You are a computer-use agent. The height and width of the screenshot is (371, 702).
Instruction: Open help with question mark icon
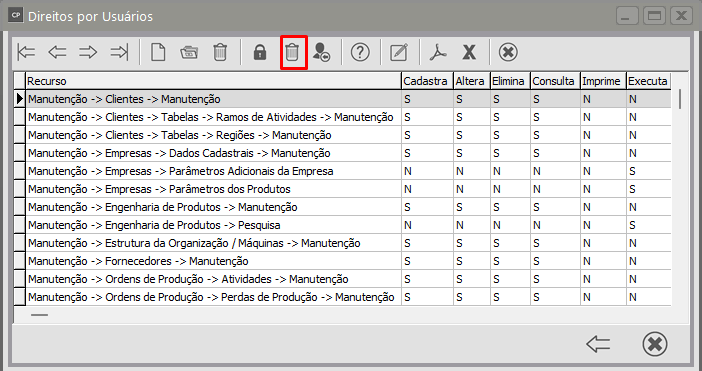tap(360, 52)
